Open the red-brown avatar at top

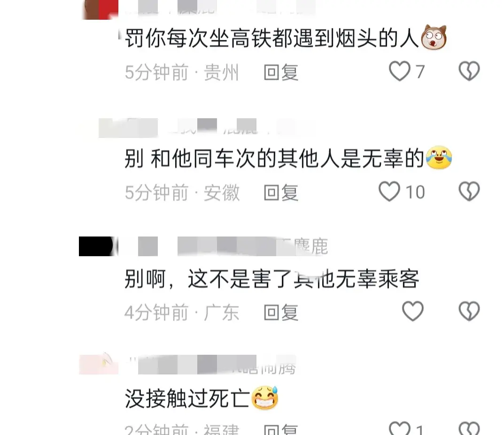pos(101,10)
